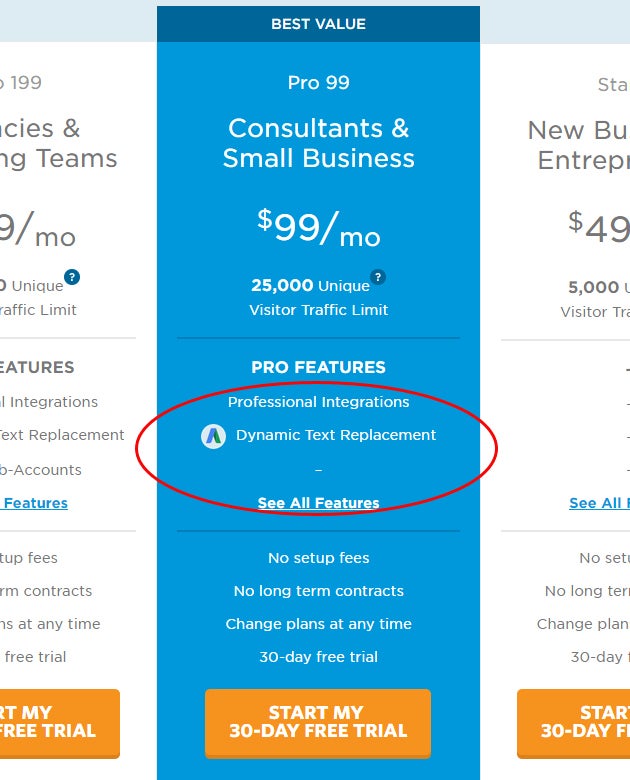Click the Pro 199 free trial button
This screenshot has height=780, width=630.
(60, 723)
